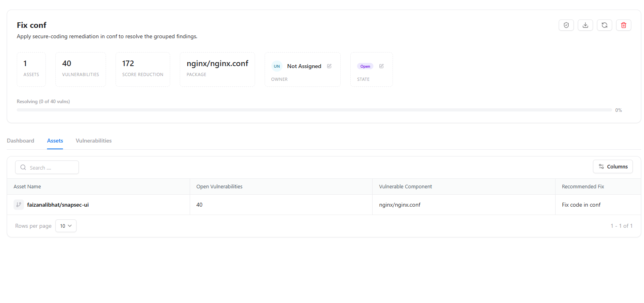Select the Assets tab
This screenshot has height=303, width=644.
55,141
